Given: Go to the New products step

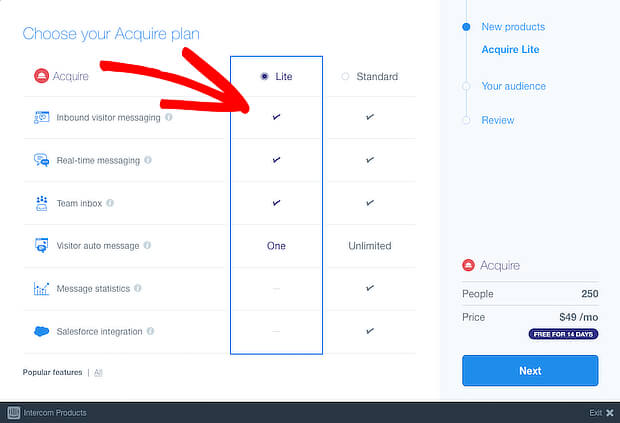Looking at the screenshot, I should click(513, 27).
